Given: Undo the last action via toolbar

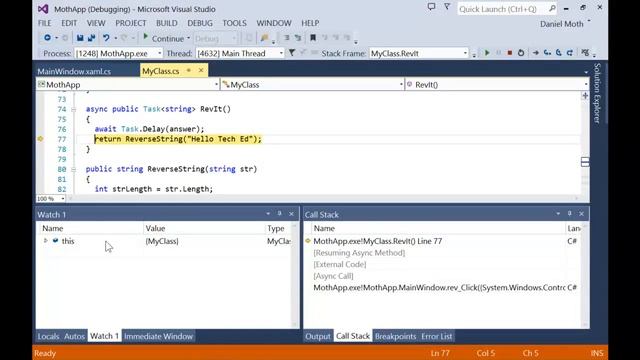Looking at the screenshot, I should pos(106,38).
